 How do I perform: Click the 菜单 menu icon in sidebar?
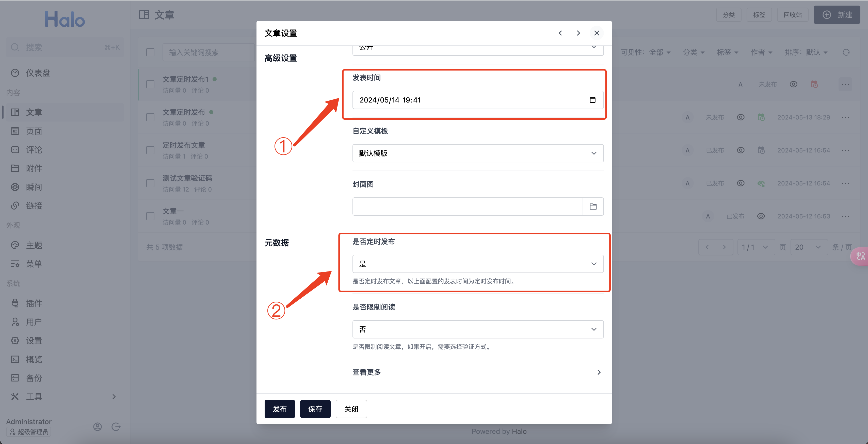pos(15,264)
